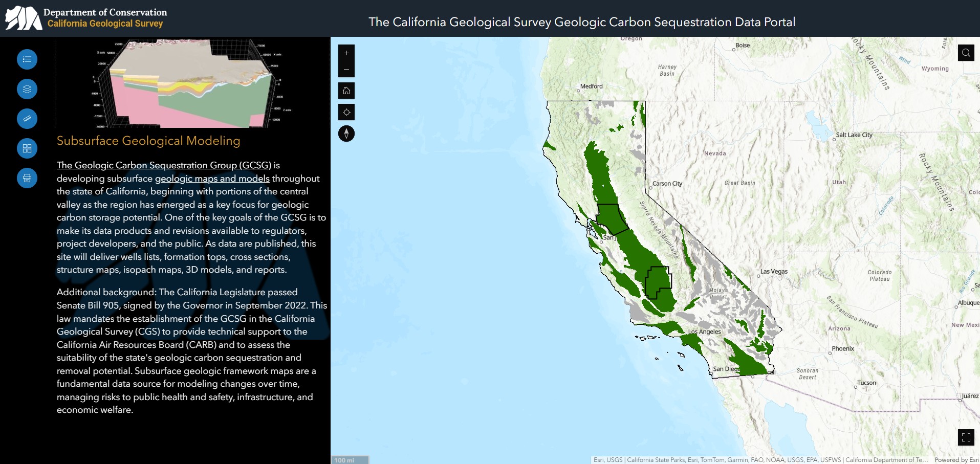Enter fullscreen map view
980x464 pixels.
966,437
